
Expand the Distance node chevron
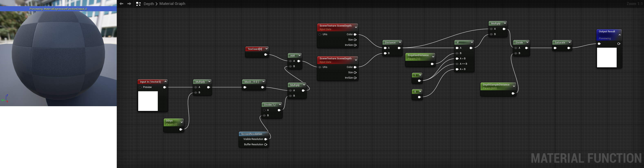coord(400,42)
